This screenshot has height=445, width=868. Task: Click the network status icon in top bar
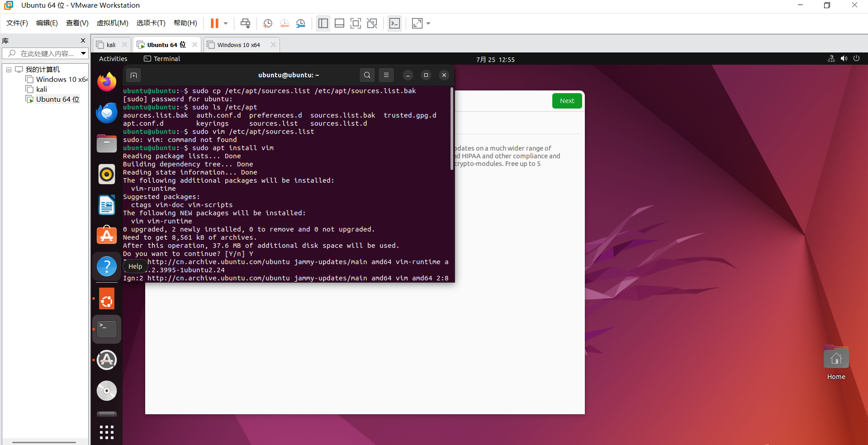(x=831, y=59)
